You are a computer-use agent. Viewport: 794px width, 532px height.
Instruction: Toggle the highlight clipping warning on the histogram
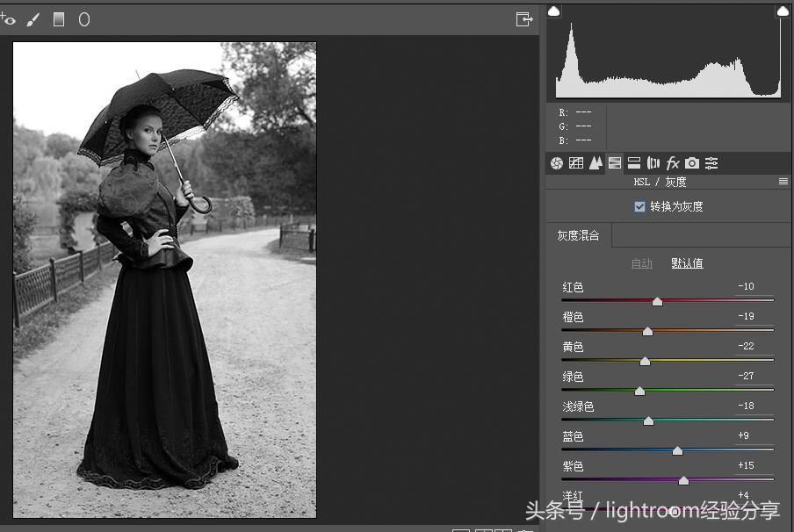pos(781,10)
